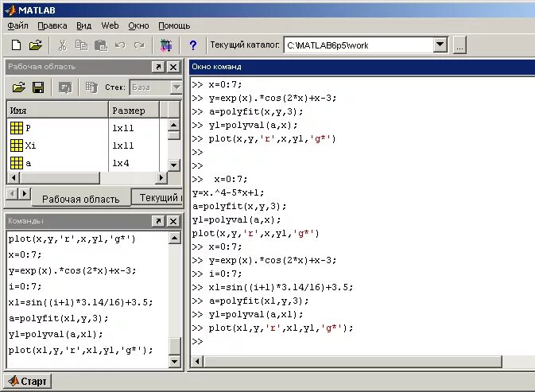
Task: Click command history scroll up arrow
Action: tap(174, 238)
